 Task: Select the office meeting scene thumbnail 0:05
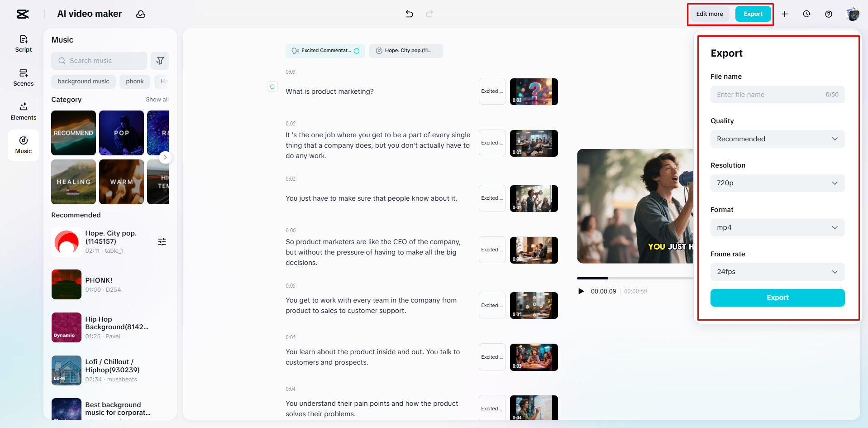coord(534,143)
